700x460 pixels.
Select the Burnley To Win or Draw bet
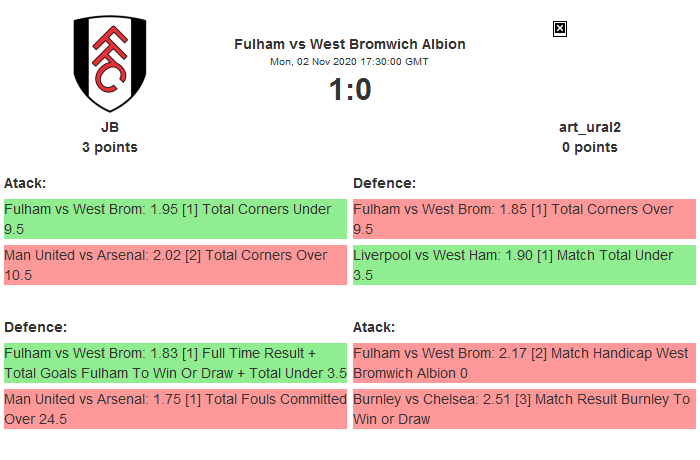tap(524, 409)
